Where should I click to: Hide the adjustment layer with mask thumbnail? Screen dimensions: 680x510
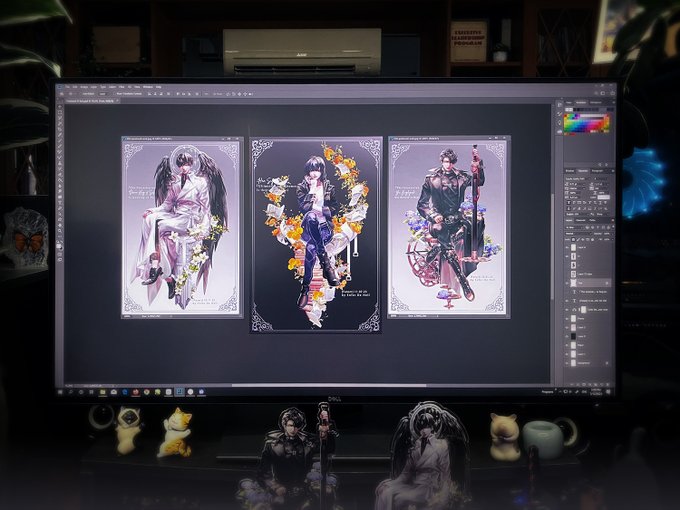pos(567,310)
